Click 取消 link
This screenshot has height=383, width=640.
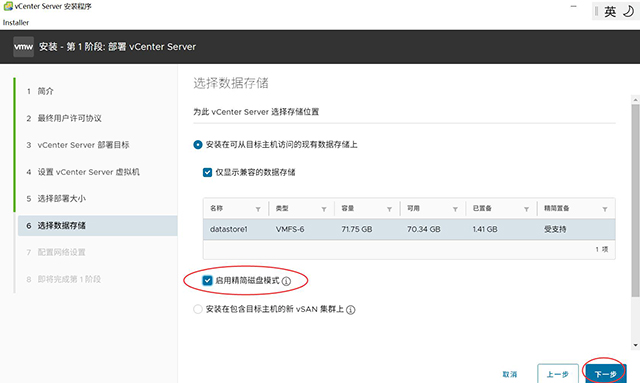point(510,374)
